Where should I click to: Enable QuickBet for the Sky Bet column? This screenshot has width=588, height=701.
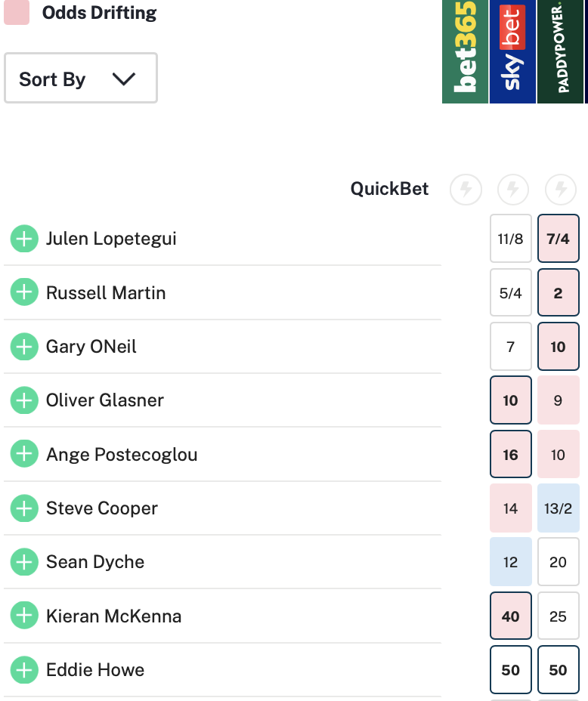pos(513,190)
